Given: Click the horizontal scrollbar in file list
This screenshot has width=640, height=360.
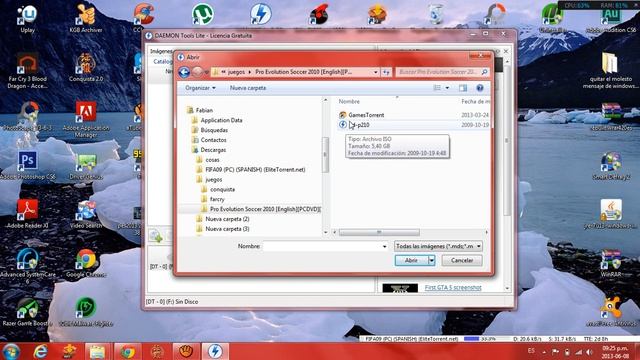Looking at the screenshot, I should pyautogui.click(x=379, y=232).
